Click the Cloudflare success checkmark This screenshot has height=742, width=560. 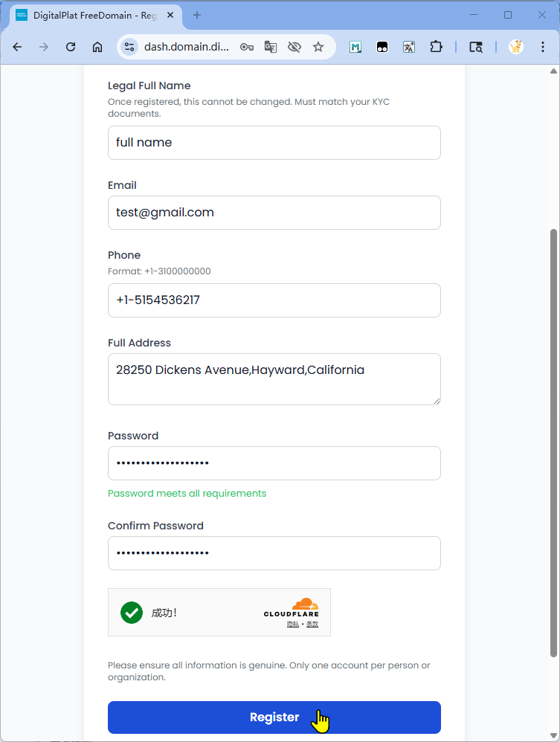pos(132,613)
